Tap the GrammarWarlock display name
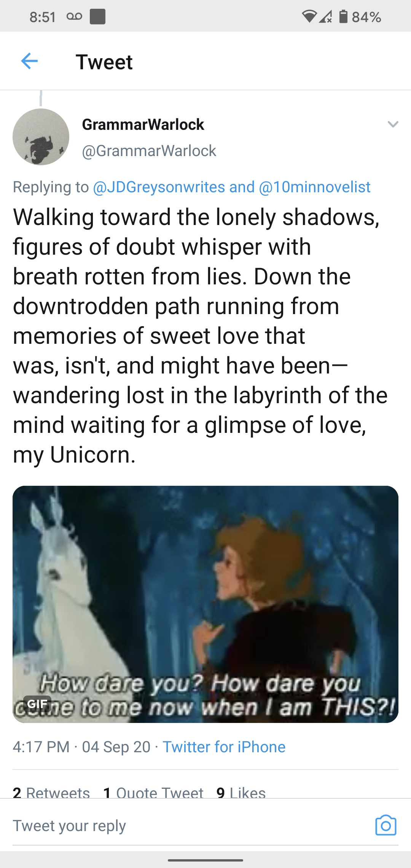Viewport: 411px width, 868px height. 143,124
